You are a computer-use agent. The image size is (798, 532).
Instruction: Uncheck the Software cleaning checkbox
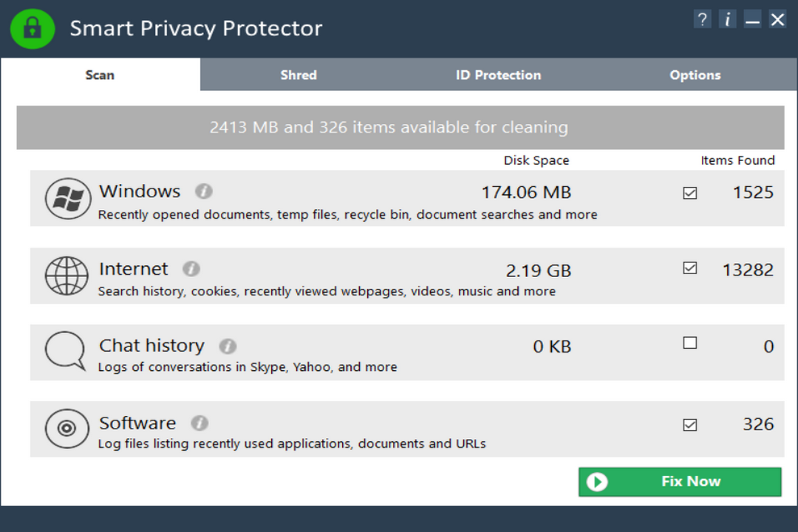coord(689,424)
